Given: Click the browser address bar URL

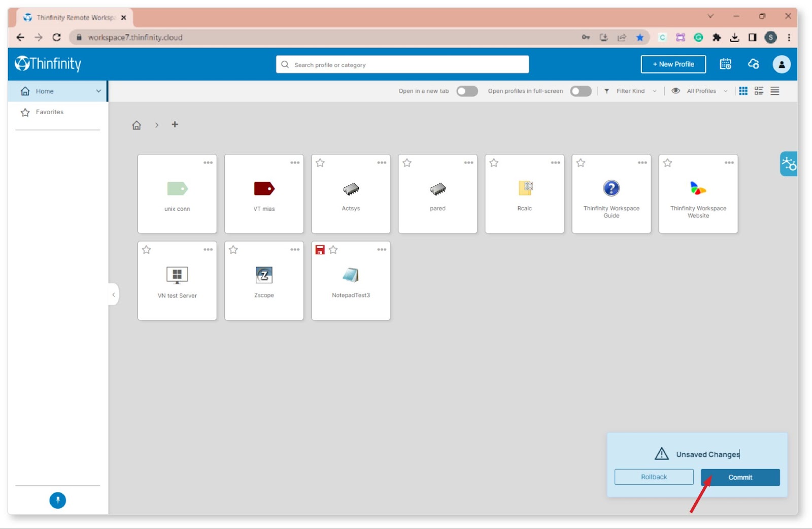Looking at the screenshot, I should pyautogui.click(x=135, y=37).
